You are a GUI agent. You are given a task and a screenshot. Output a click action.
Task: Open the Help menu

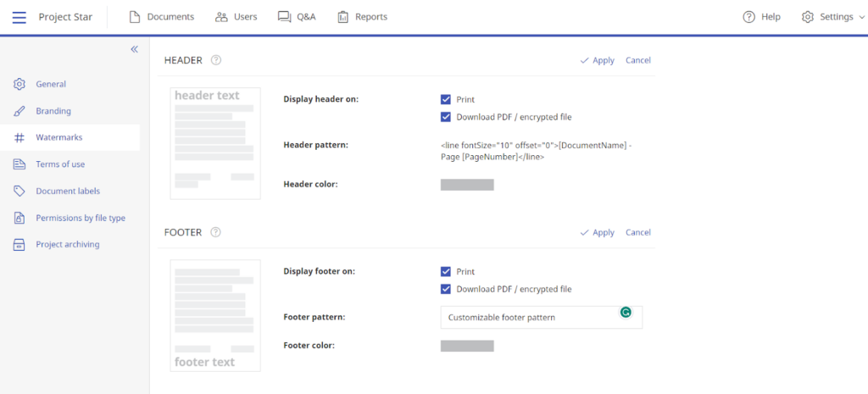tap(761, 17)
